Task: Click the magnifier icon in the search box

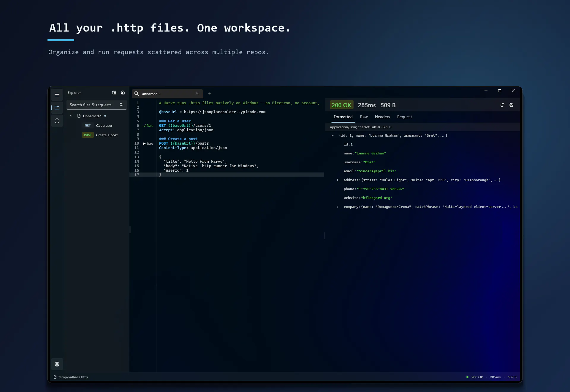Action: (x=121, y=105)
